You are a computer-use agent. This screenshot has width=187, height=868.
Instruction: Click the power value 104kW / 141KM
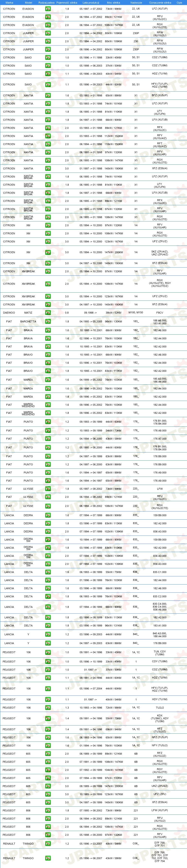pos(113,770)
